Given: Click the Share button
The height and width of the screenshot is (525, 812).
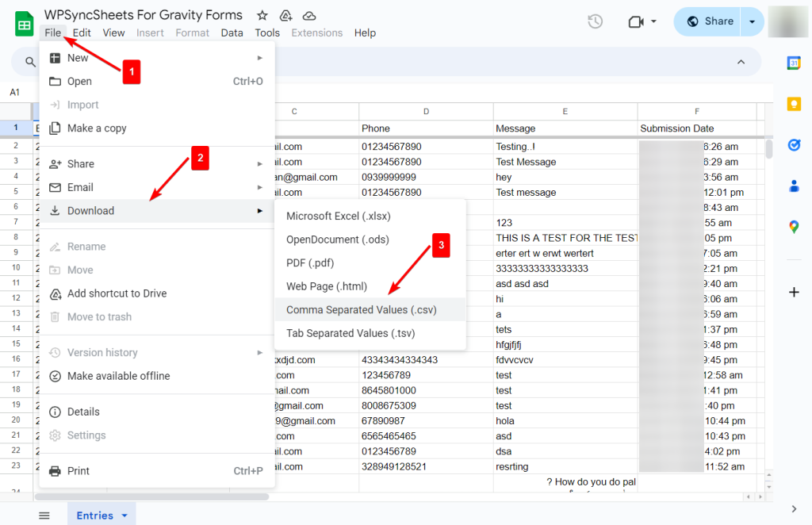Looking at the screenshot, I should click(x=707, y=21).
